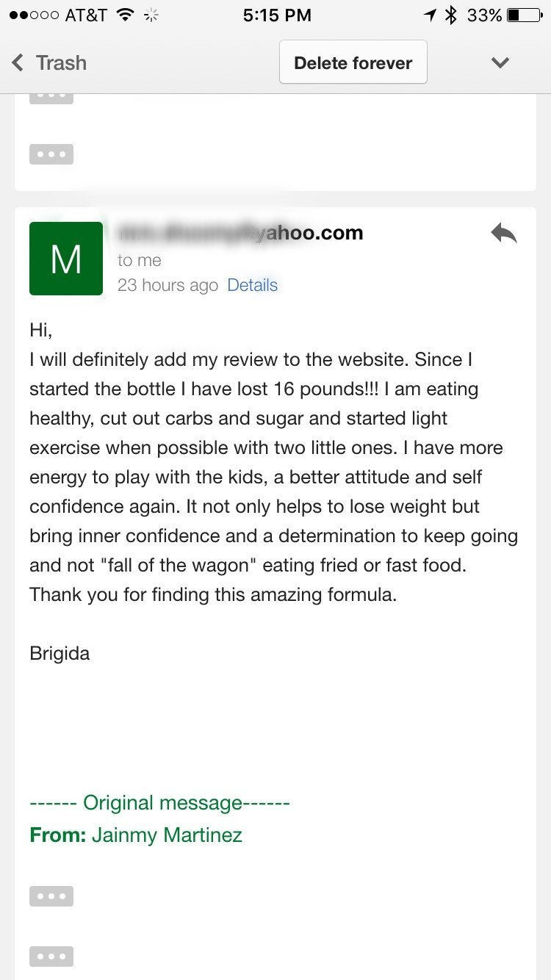Image resolution: width=551 pixels, height=980 pixels.
Task: Tap the 'to me' recipient line
Action: (x=139, y=260)
